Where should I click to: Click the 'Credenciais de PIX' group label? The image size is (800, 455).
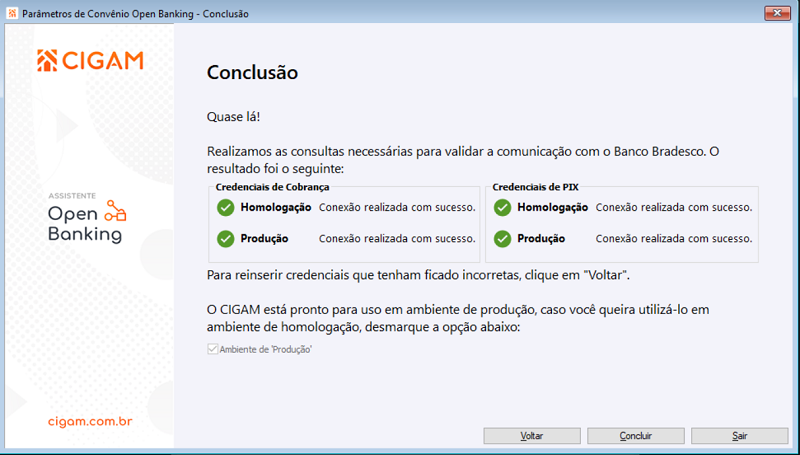pyautogui.click(x=535, y=187)
